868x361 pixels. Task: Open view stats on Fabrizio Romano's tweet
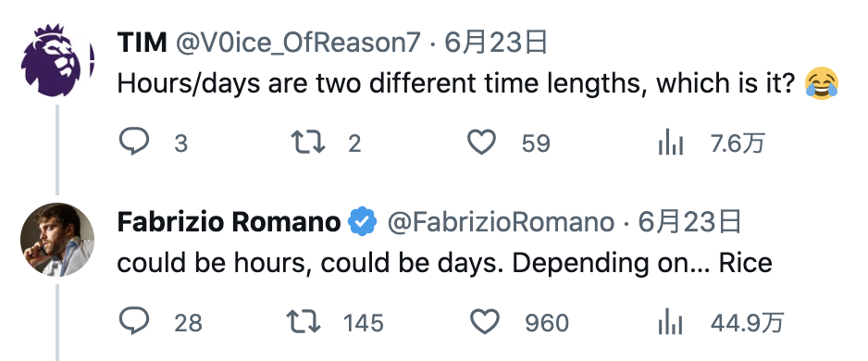[671, 321]
